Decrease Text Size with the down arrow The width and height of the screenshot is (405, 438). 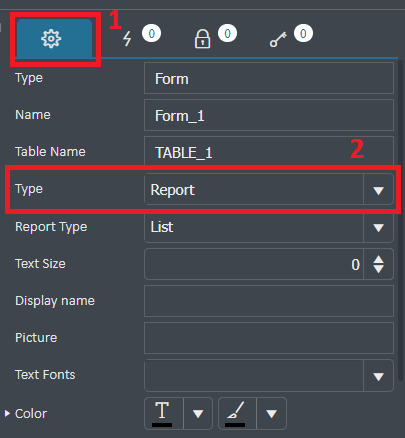click(x=378, y=269)
